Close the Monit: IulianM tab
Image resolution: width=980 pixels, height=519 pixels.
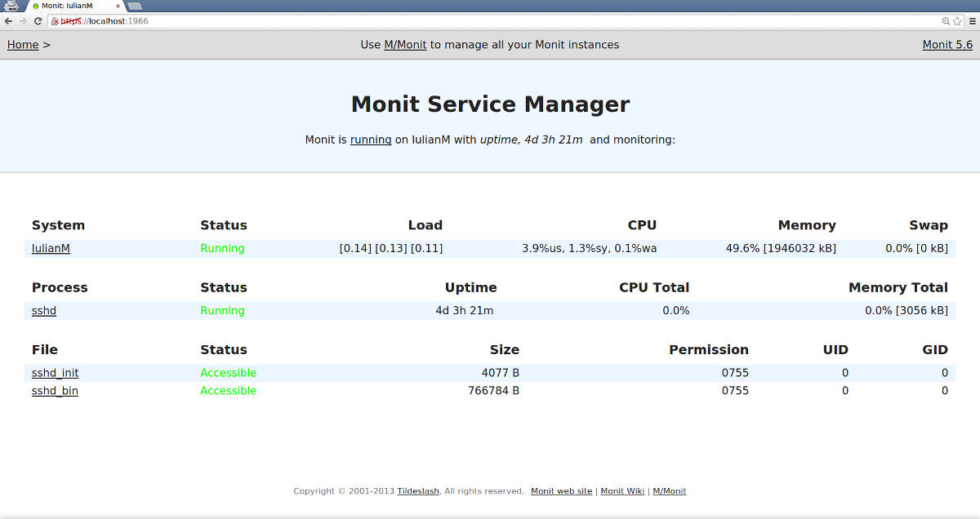(118, 6)
